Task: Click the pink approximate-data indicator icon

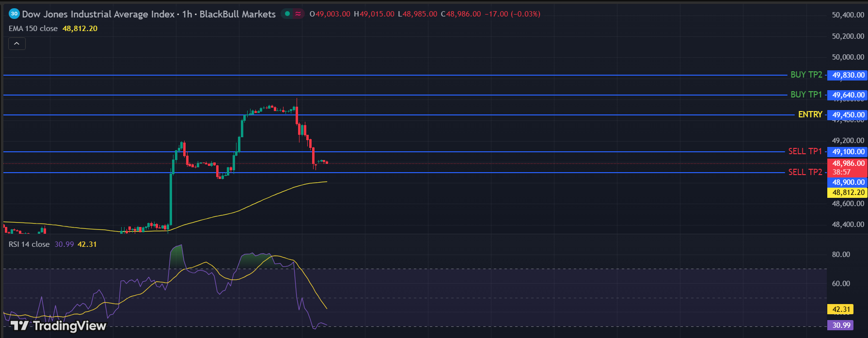Action: tap(298, 14)
